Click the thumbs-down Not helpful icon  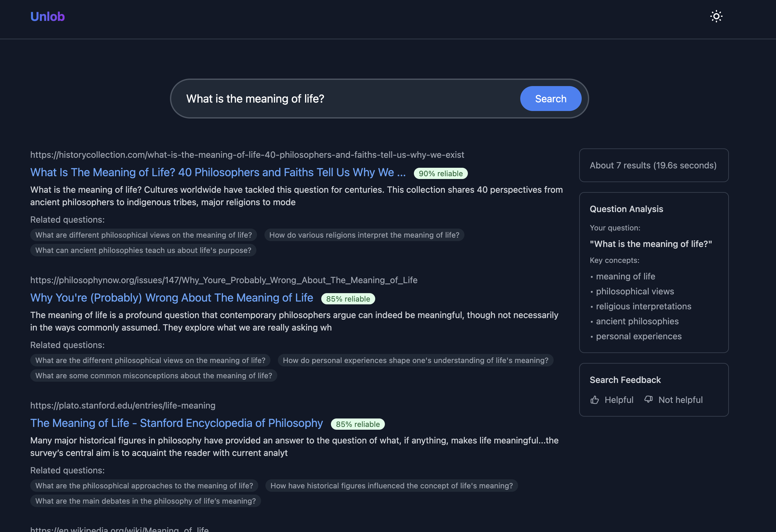(648, 399)
